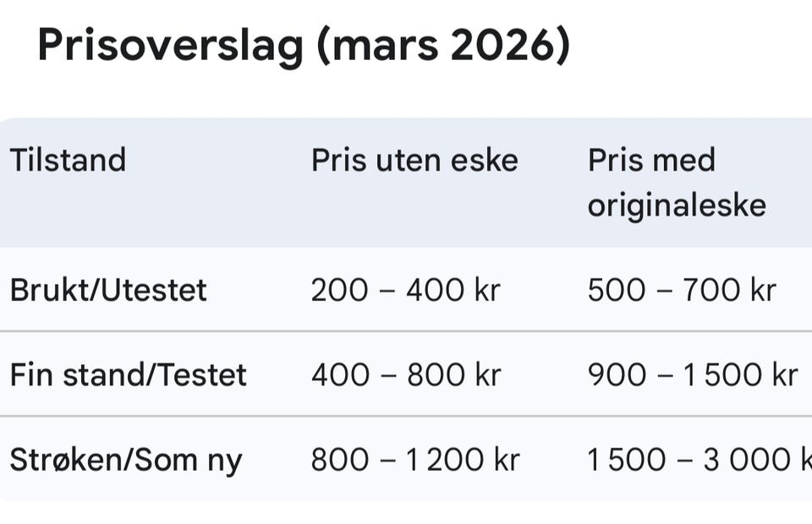Click the Strøken/Som ny row label
812x524 pixels.
[125, 460]
